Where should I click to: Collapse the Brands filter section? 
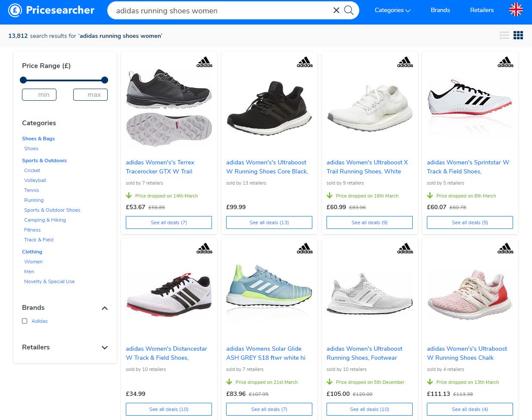point(105,308)
